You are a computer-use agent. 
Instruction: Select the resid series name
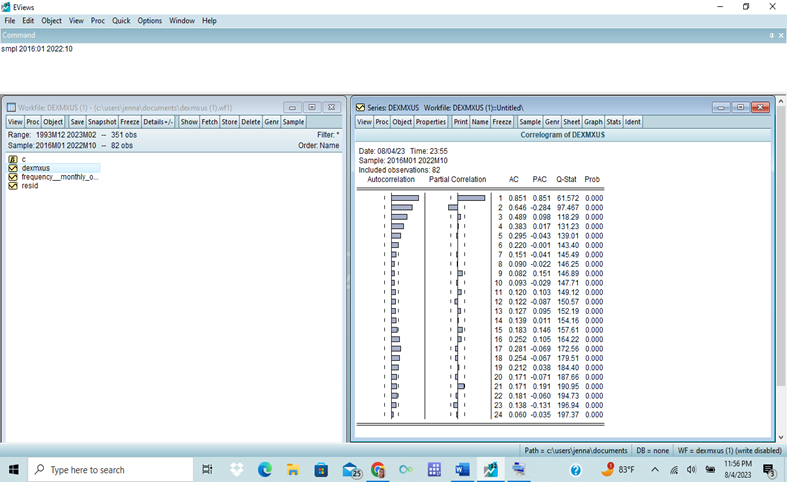(30, 186)
